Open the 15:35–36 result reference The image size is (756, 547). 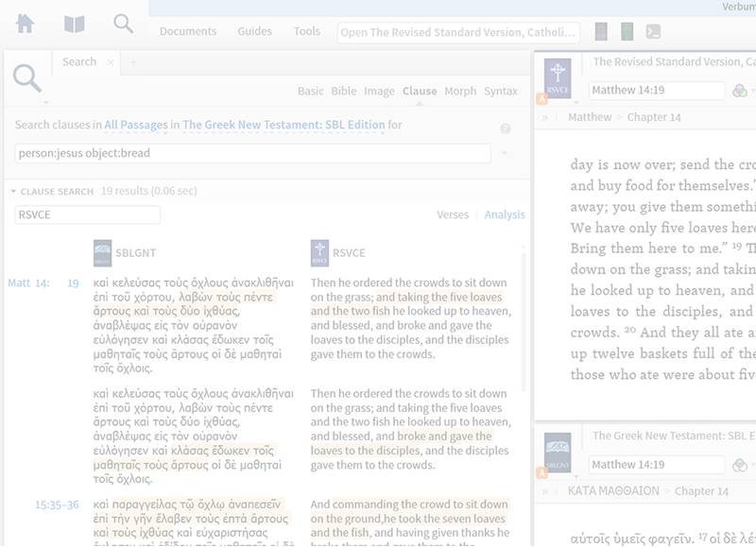point(57,505)
